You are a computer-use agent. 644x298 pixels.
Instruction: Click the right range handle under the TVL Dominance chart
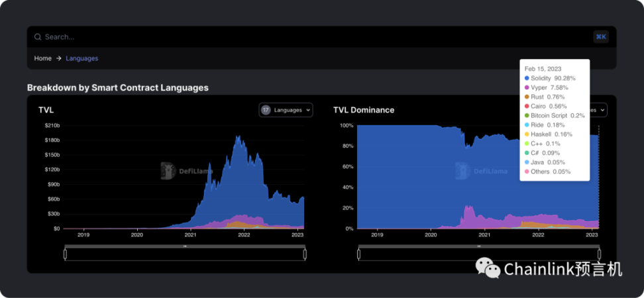click(x=599, y=254)
